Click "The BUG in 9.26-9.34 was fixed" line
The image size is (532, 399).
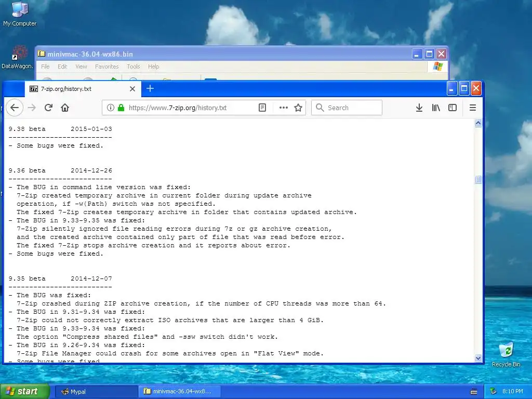tap(77, 345)
